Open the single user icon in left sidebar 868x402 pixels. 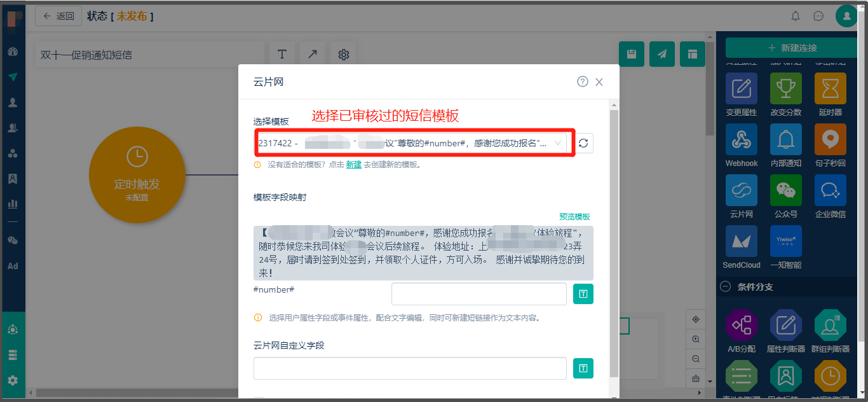click(13, 102)
